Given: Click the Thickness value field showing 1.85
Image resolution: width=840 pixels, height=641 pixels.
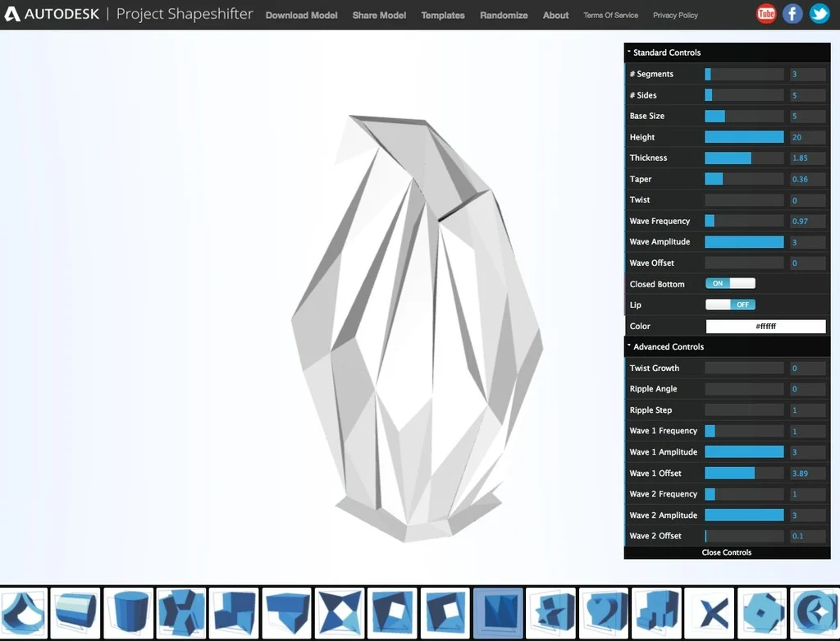Looking at the screenshot, I should click(x=808, y=158).
